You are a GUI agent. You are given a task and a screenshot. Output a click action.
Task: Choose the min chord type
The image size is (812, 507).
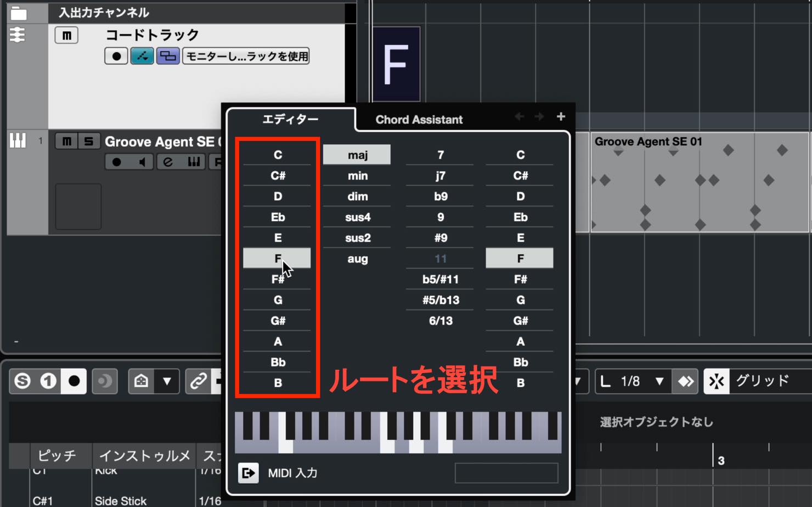(x=357, y=176)
